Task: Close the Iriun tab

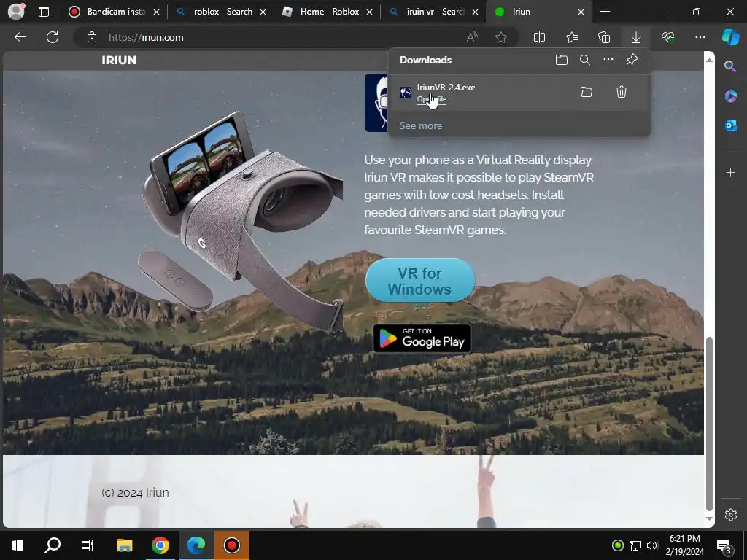Action: (581, 12)
